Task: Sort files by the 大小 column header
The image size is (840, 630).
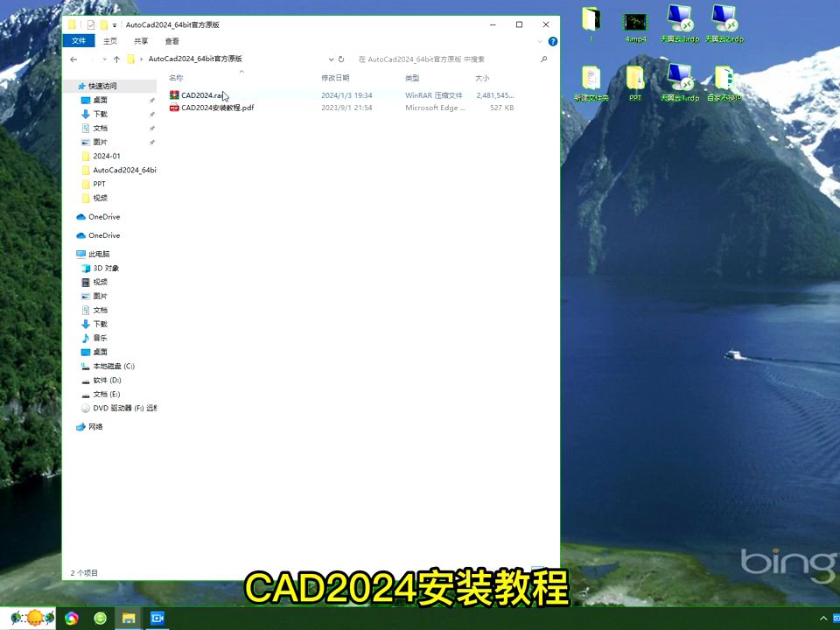Action: [x=483, y=78]
